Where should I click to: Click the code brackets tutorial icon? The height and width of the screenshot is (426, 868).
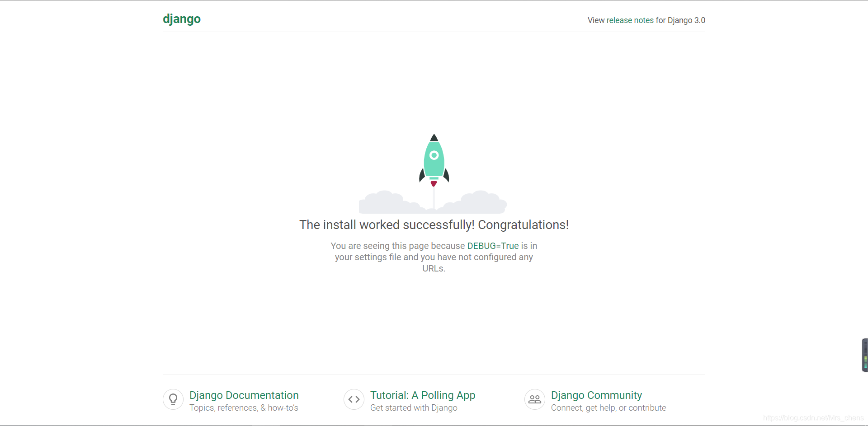click(354, 399)
